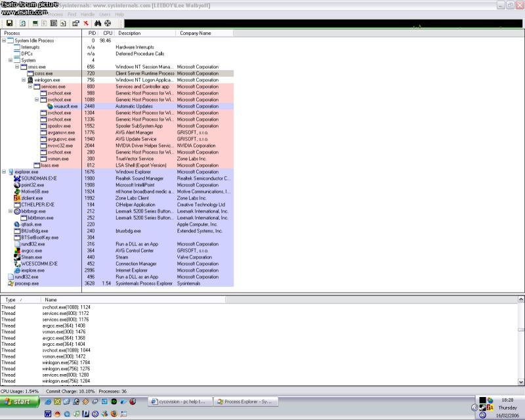Image resolution: width=525 pixels, height=420 pixels.
Task: Launch Firefox from Quick Launch
Action: click(x=114, y=414)
